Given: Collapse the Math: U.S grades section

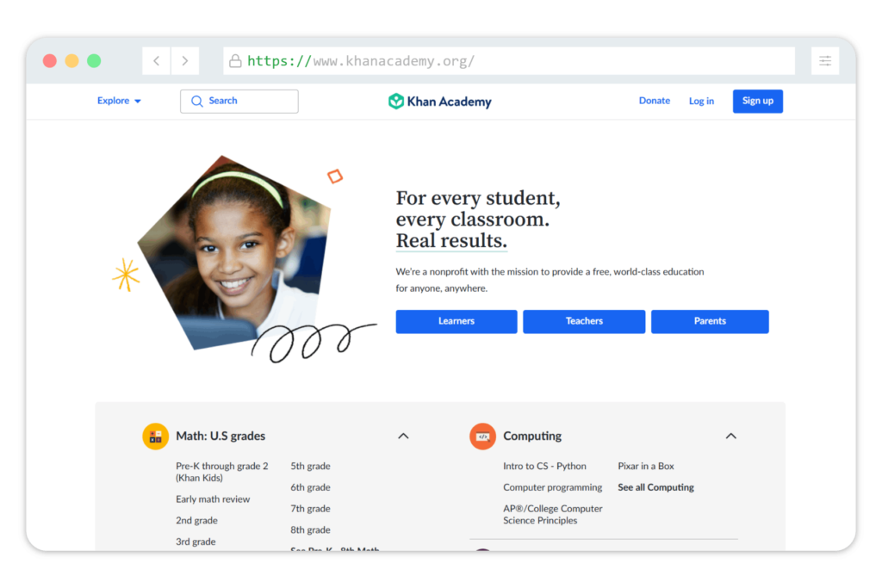Looking at the screenshot, I should [403, 436].
